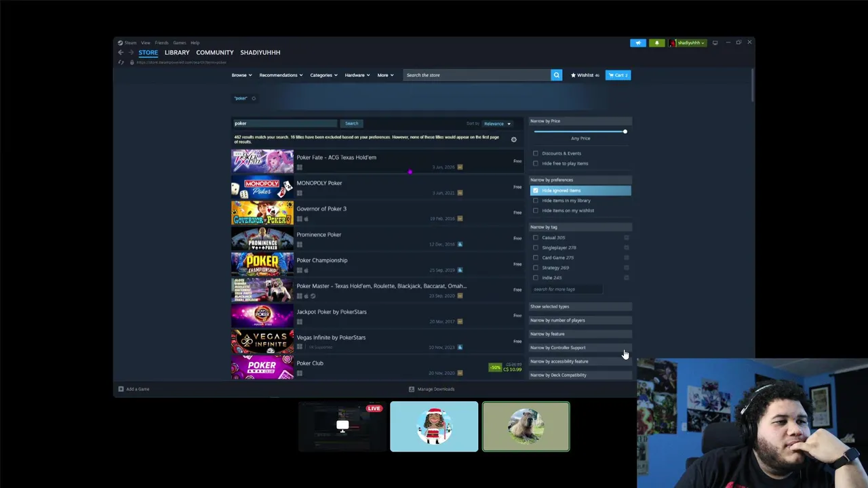Click the back navigation arrow
The width and height of the screenshot is (868, 488).
coord(121,52)
